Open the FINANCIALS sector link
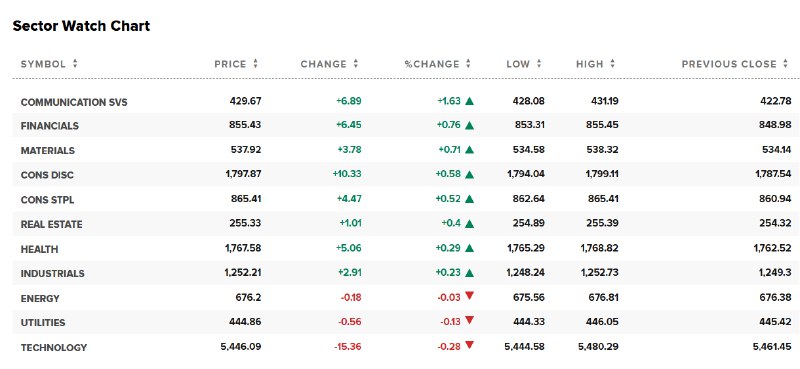Image resolution: width=800 pixels, height=369 pixels. click(49, 126)
